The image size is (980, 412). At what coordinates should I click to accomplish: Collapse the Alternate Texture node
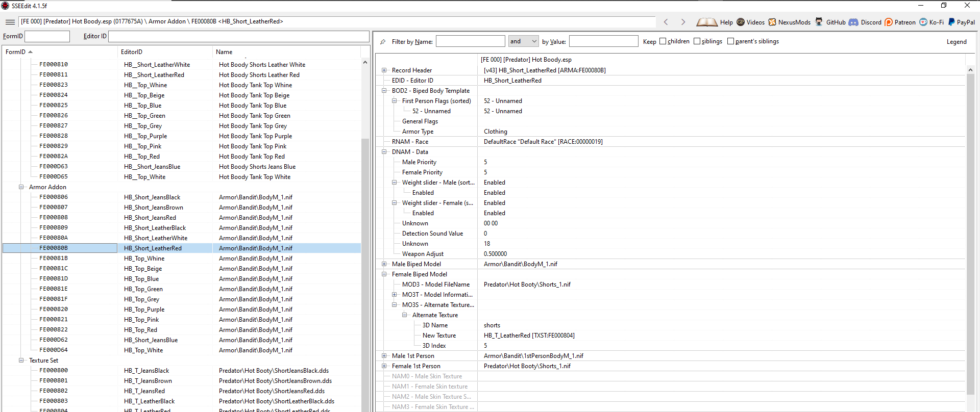tap(405, 315)
